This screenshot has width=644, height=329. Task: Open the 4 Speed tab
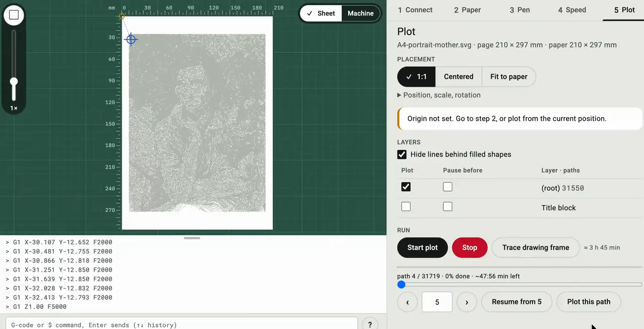click(x=572, y=10)
